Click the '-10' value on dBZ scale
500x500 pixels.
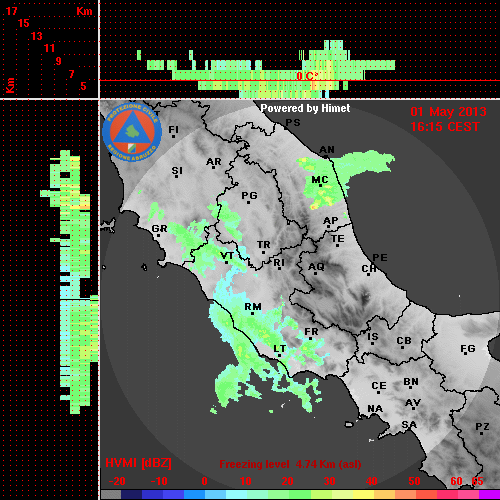pyautogui.click(x=159, y=481)
